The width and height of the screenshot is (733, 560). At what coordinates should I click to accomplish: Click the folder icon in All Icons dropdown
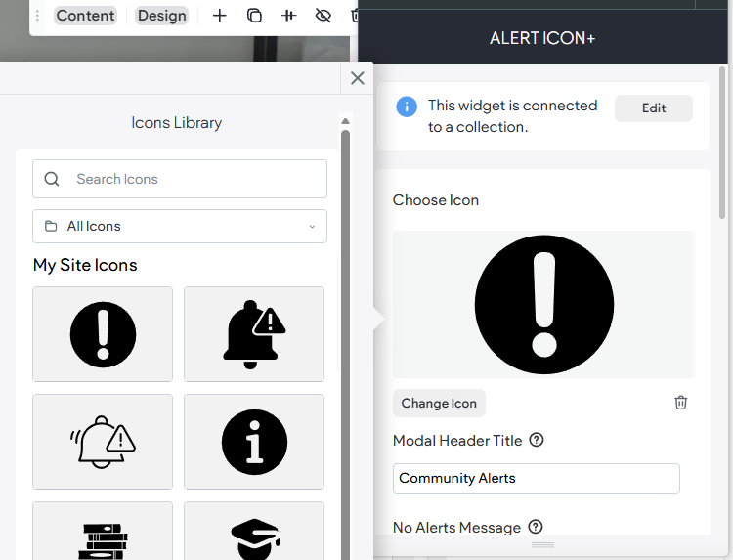[51, 226]
